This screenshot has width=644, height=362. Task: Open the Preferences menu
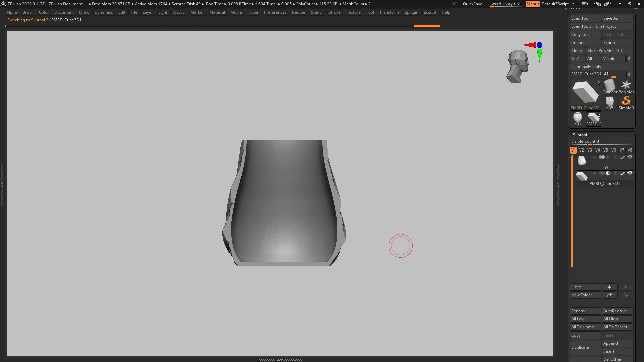tap(275, 12)
